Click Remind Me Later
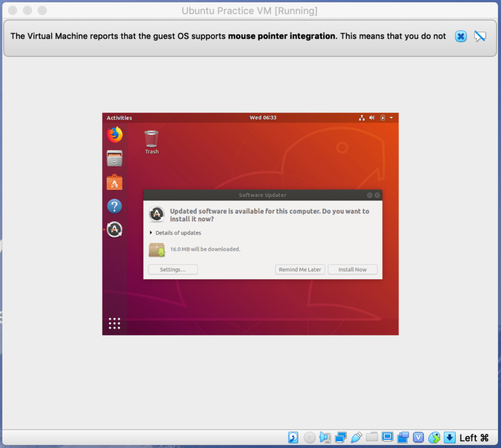This screenshot has height=448, width=501. tap(300, 270)
